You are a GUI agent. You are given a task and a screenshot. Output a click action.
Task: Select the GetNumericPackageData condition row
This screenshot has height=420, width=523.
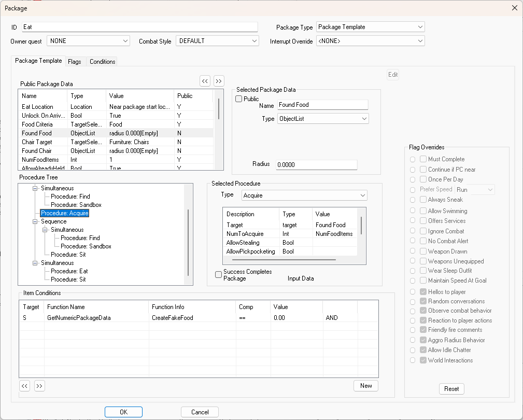[x=199, y=317]
